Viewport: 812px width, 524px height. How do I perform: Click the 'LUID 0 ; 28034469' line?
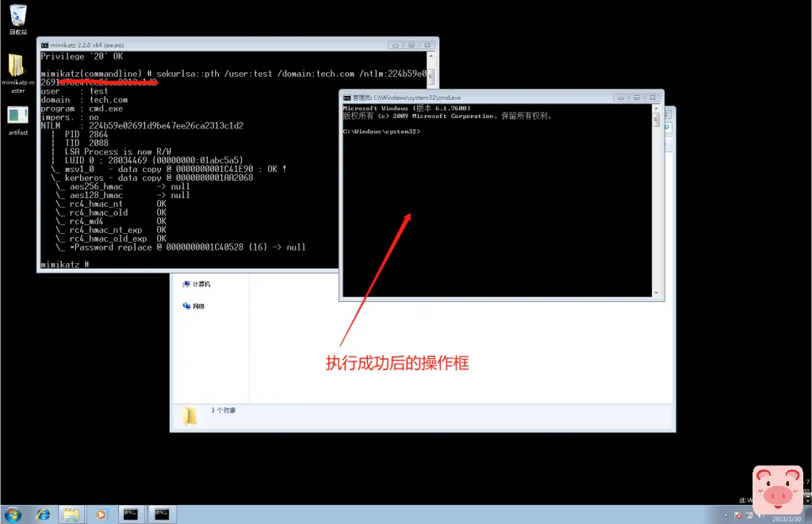click(x=153, y=160)
